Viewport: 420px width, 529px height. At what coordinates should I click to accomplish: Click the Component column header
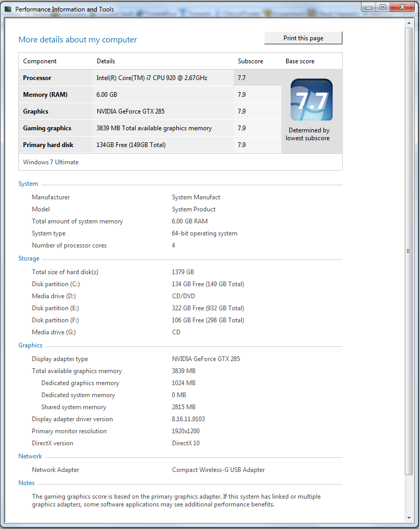(40, 61)
